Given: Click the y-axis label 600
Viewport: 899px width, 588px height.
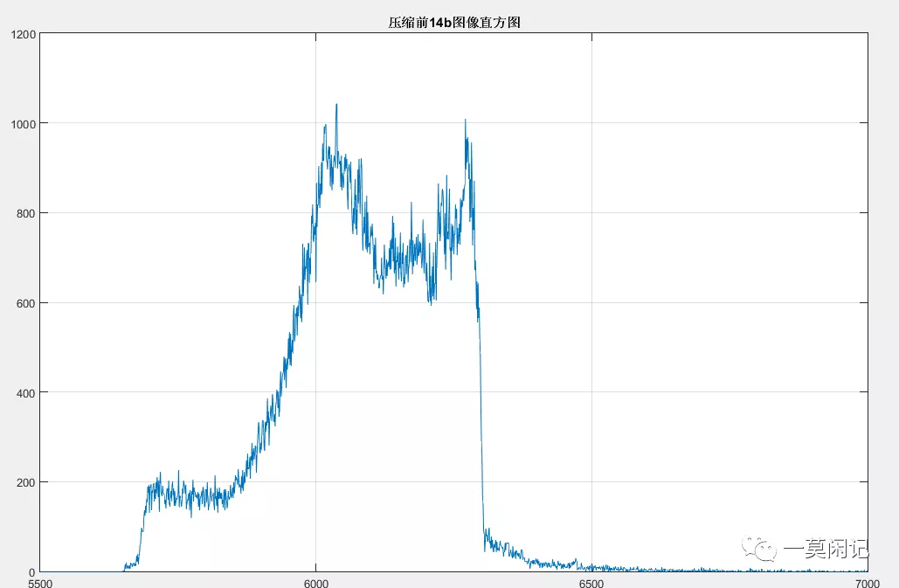Looking at the screenshot, I should tap(26, 304).
